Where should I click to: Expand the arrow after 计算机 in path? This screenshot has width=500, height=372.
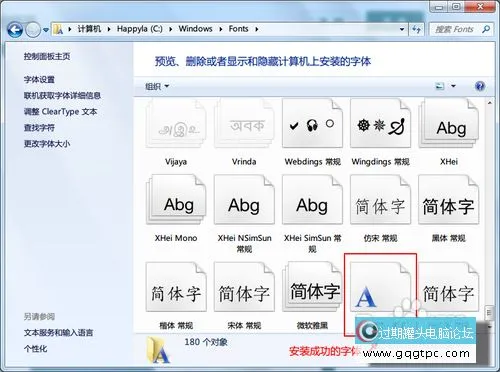(x=109, y=29)
